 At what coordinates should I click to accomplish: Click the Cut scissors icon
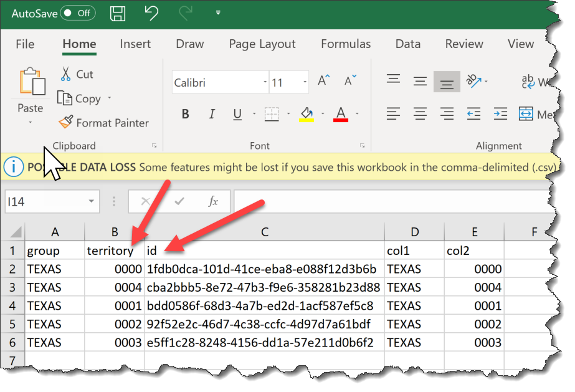pyautogui.click(x=65, y=74)
